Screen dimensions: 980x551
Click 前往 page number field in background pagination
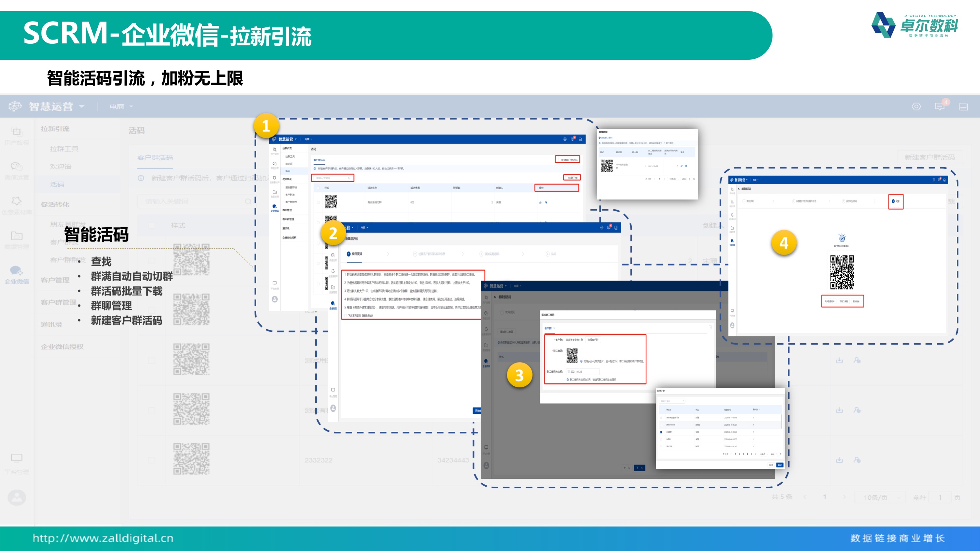[940, 497]
